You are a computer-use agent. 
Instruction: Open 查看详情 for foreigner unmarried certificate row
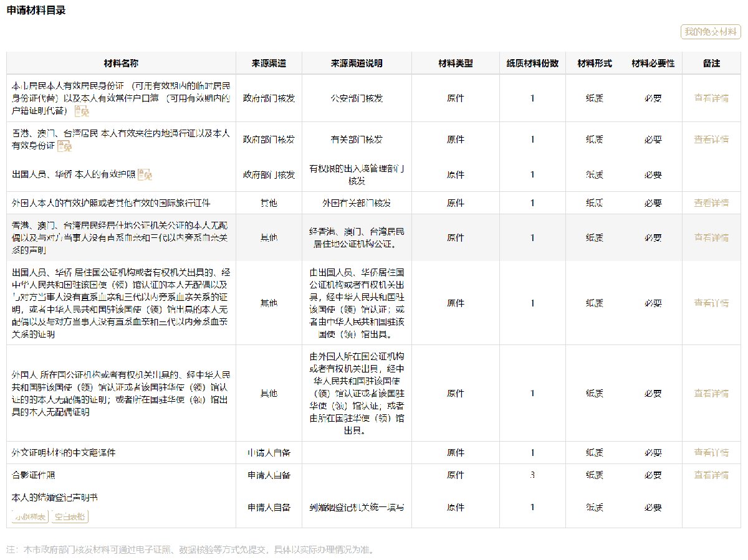click(x=711, y=393)
